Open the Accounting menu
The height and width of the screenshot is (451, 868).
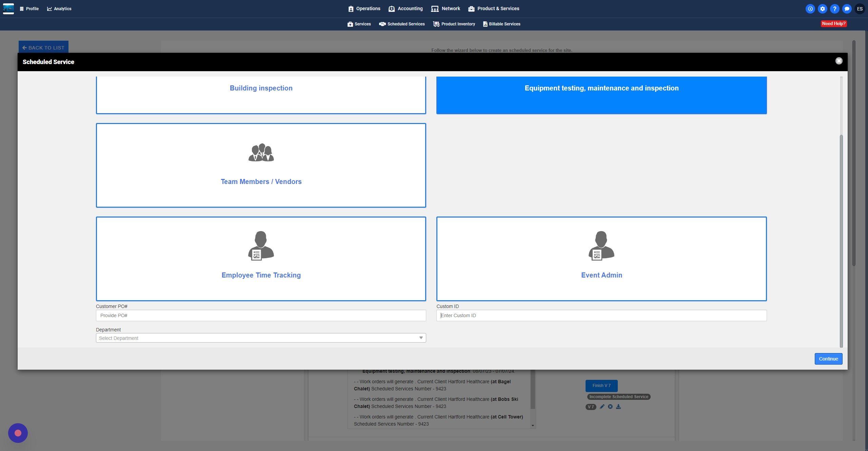406,8
